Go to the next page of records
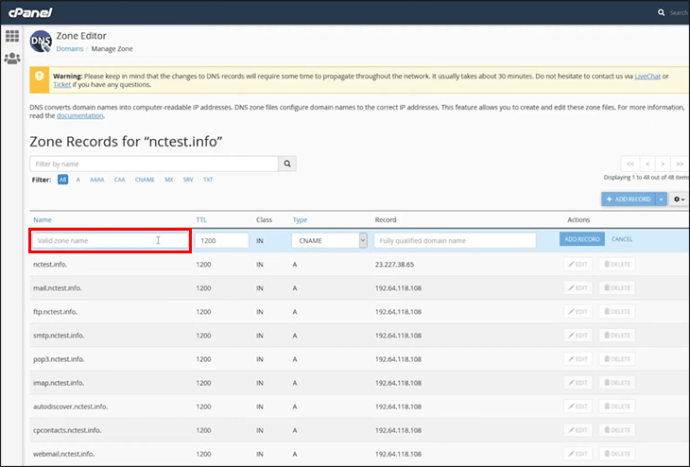 point(662,164)
